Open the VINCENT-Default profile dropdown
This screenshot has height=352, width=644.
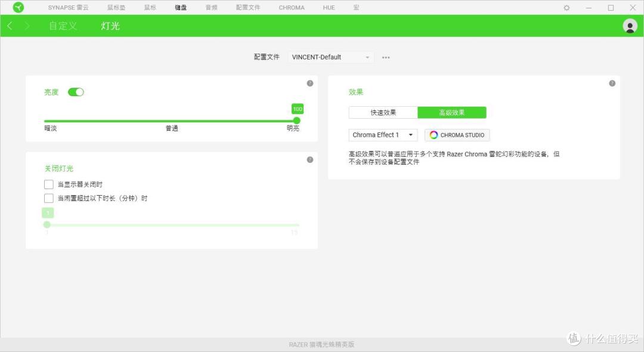click(331, 57)
